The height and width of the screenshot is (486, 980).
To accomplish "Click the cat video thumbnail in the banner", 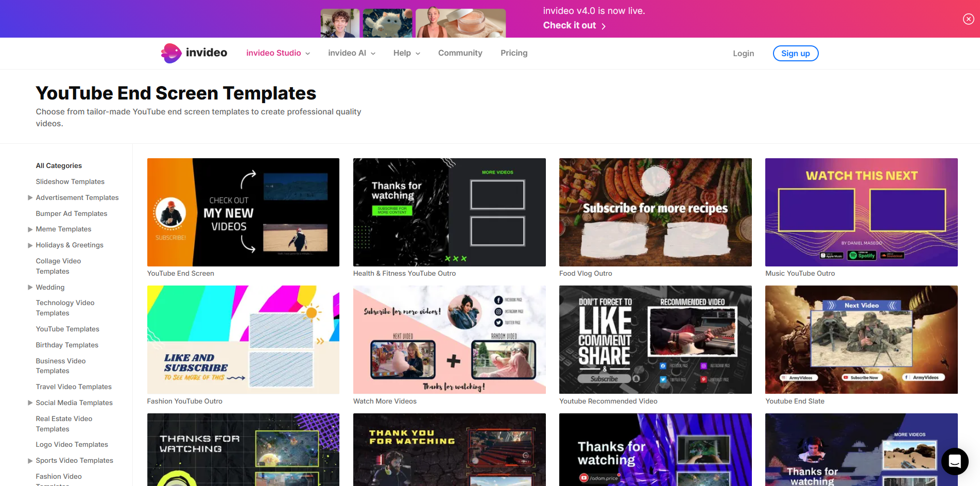I will tap(387, 23).
